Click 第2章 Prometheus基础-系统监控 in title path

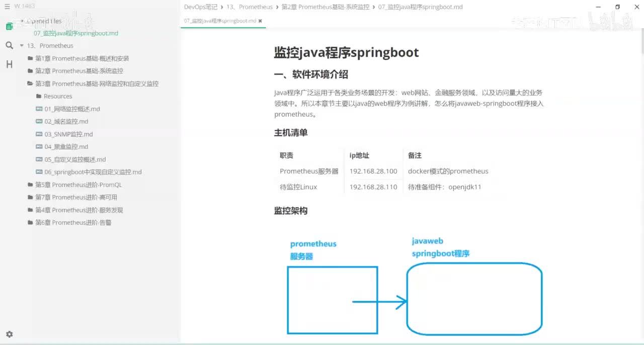[x=326, y=7]
